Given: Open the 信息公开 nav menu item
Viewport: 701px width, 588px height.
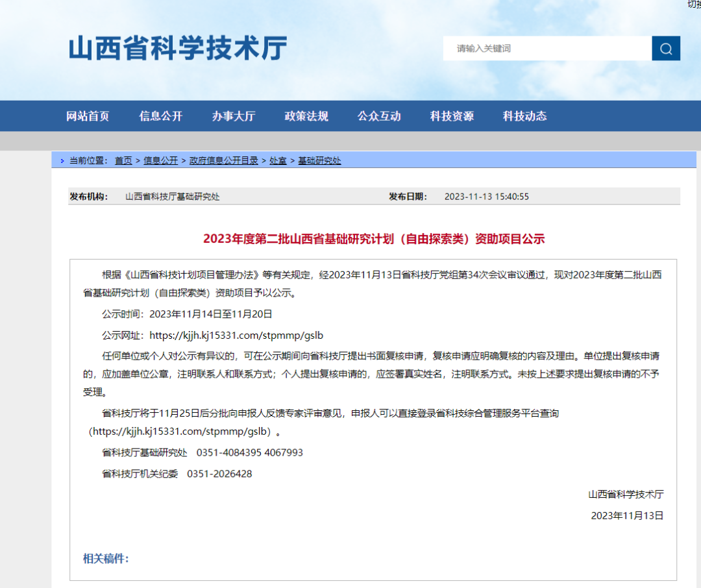Looking at the screenshot, I should (x=160, y=116).
